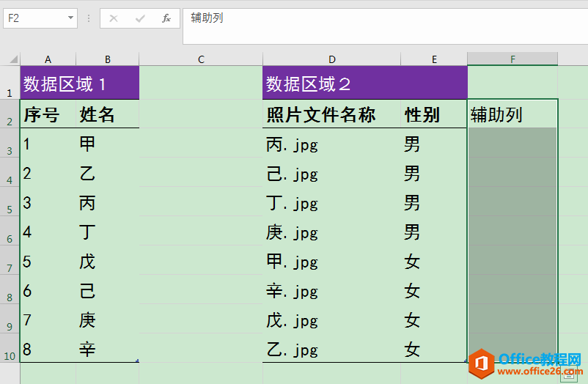Select column D header
588x384 pixels.
coord(332,59)
